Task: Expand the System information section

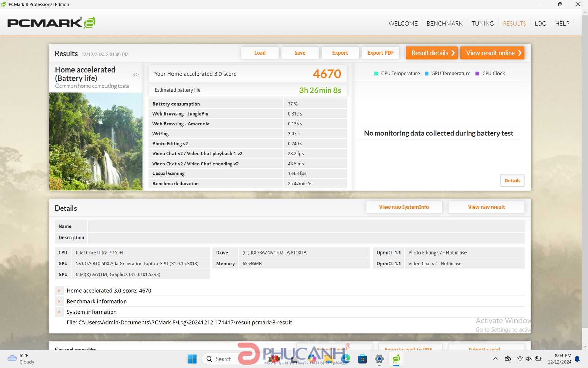Action: (59, 312)
